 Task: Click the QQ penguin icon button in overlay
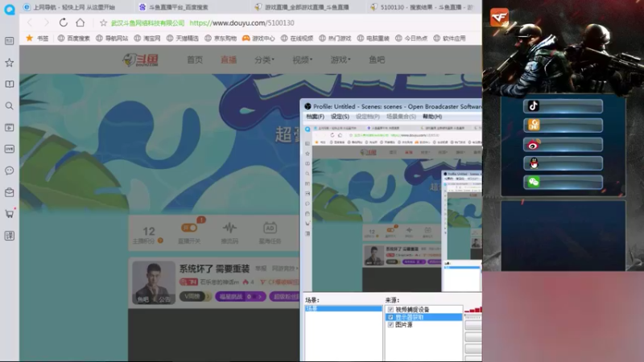pos(563,163)
